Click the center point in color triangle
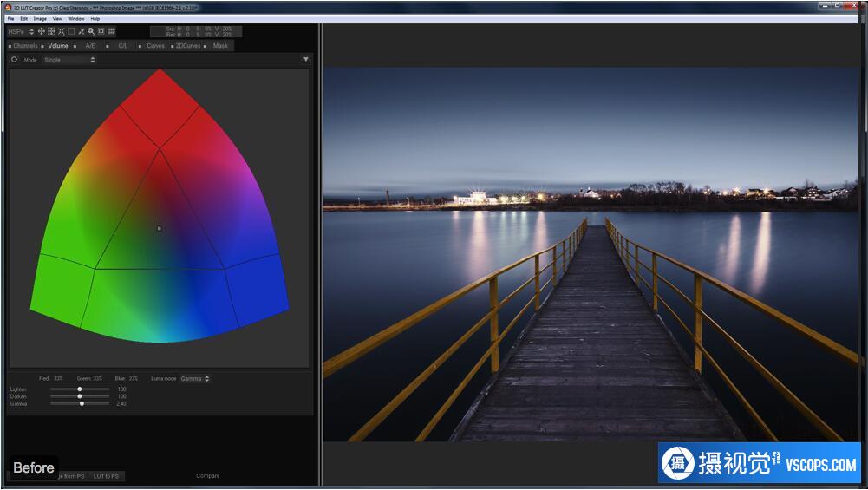This screenshot has width=868, height=490. pyautogui.click(x=159, y=228)
